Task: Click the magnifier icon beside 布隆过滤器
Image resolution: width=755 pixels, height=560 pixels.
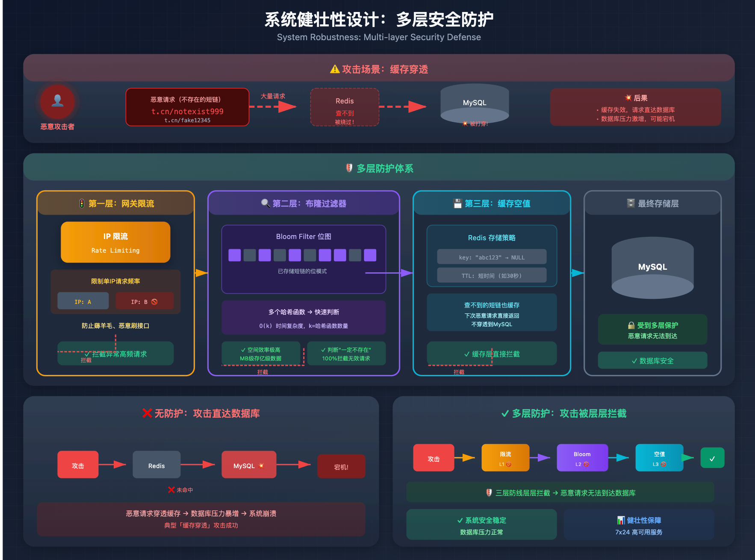Action: 265,203
